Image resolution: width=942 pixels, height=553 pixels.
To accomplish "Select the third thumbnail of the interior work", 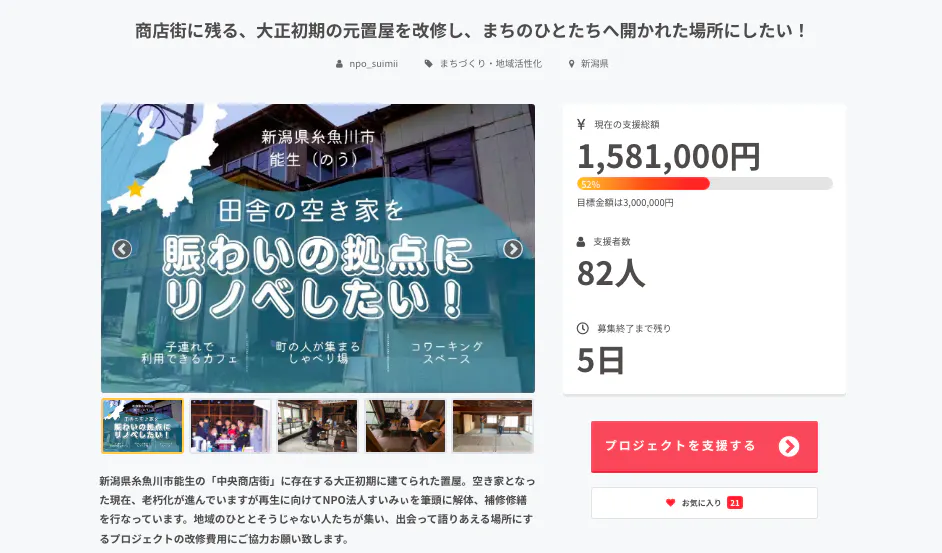I will click(318, 426).
